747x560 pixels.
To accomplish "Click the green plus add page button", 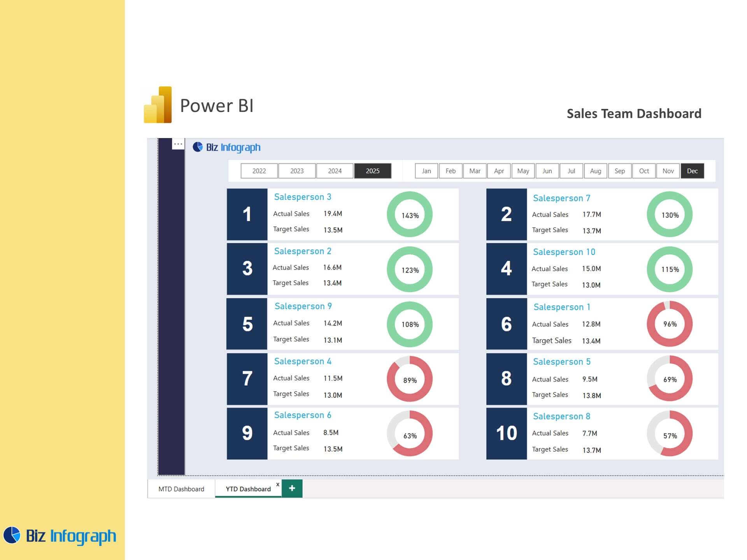I will (x=292, y=488).
